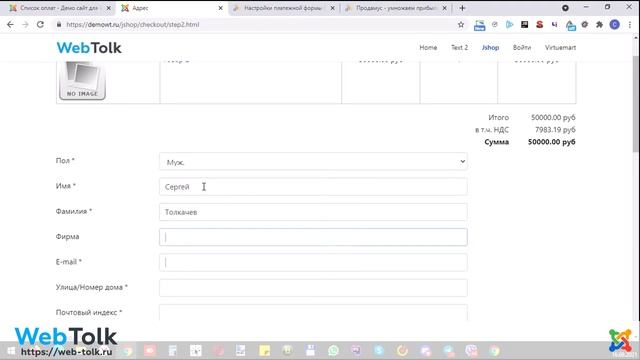640x360 pixels.
Task: Open the Chrome profile avatar 'C'
Action: 615,24
